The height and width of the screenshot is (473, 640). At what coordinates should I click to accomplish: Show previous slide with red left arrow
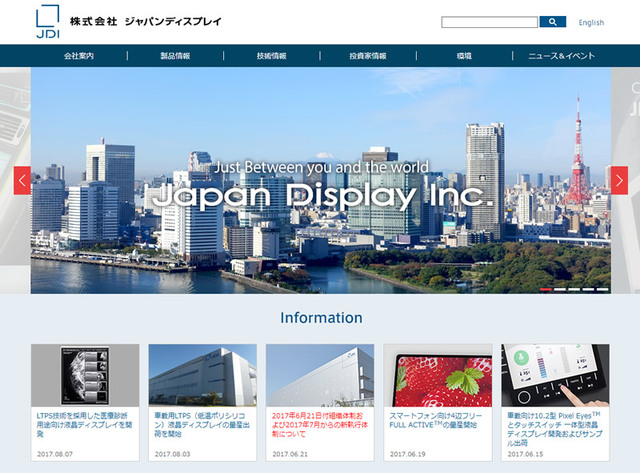coord(22,180)
